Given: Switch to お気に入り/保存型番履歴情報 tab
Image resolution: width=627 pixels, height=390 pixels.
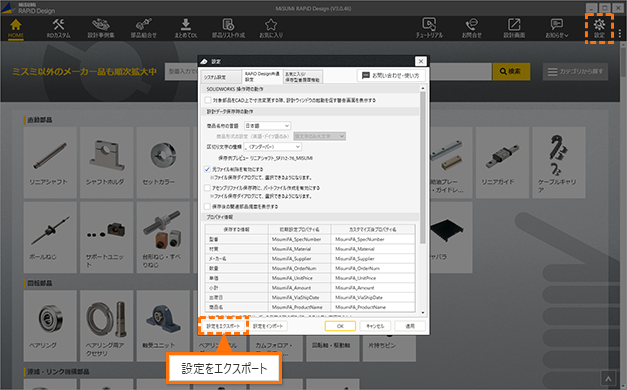Looking at the screenshot, I should click(303, 77).
